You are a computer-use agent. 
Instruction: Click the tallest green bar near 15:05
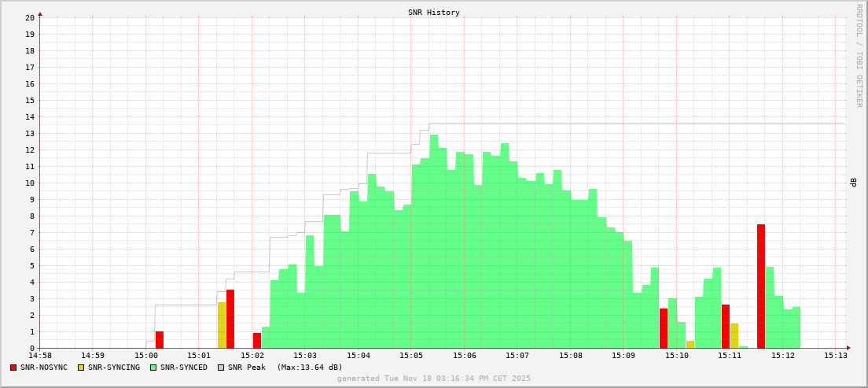(433, 241)
